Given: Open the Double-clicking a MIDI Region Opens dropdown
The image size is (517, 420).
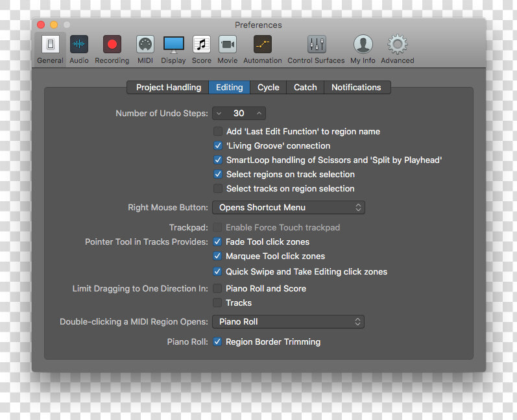Looking at the screenshot, I should (x=288, y=322).
